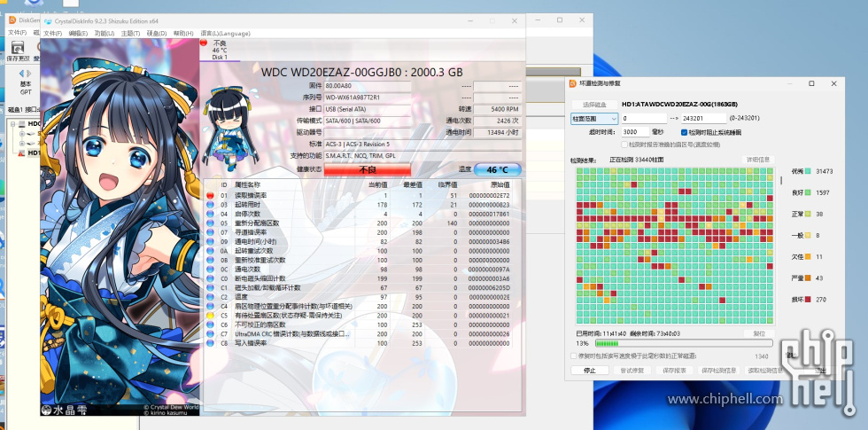Click status icon of 写入错误率 row C8
This screenshot has width=868, height=430.
pyautogui.click(x=210, y=344)
